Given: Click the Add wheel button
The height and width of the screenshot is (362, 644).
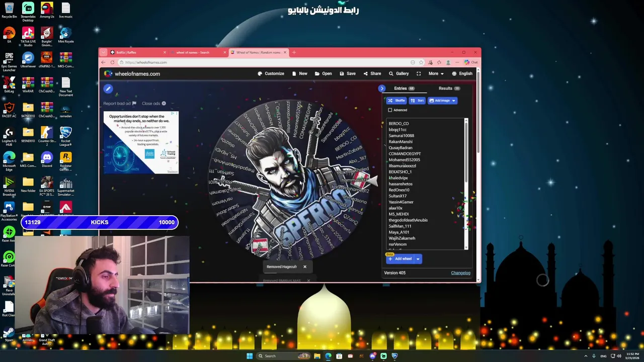Looking at the screenshot, I should point(400,259).
